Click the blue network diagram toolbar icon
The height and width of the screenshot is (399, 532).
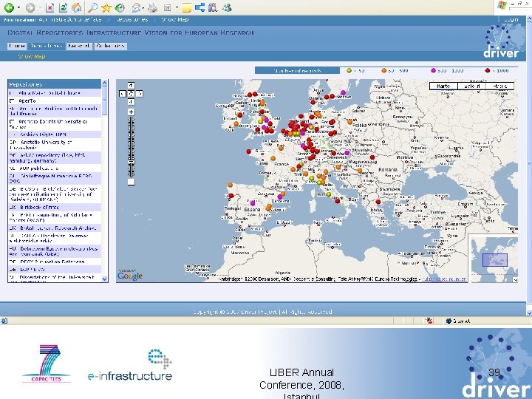199,7
